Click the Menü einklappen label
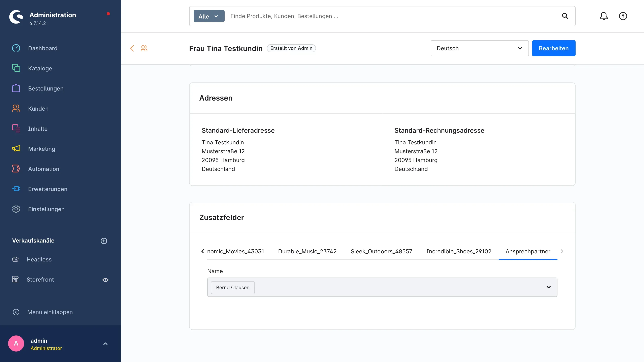Screen dimensions: 644x362 [50, 312]
